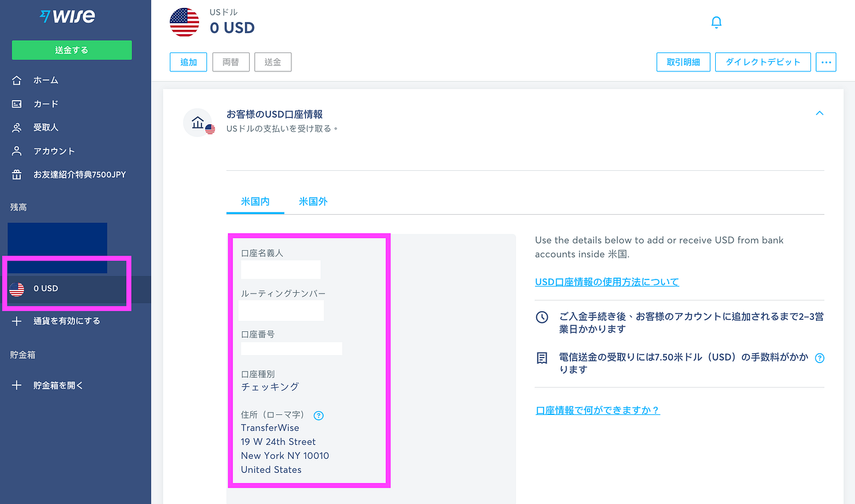Image resolution: width=855 pixels, height=504 pixels.
Task: Click the US flag beside USドル
Action: [184, 23]
